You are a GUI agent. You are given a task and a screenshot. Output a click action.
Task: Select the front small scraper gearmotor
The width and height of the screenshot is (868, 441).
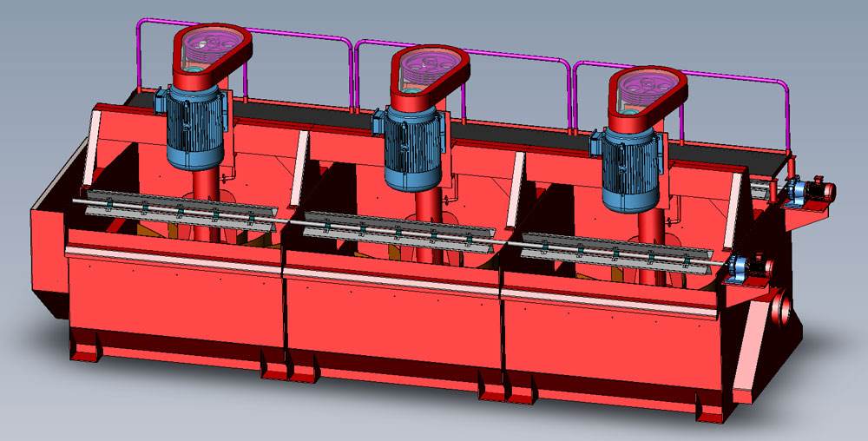coord(750,267)
